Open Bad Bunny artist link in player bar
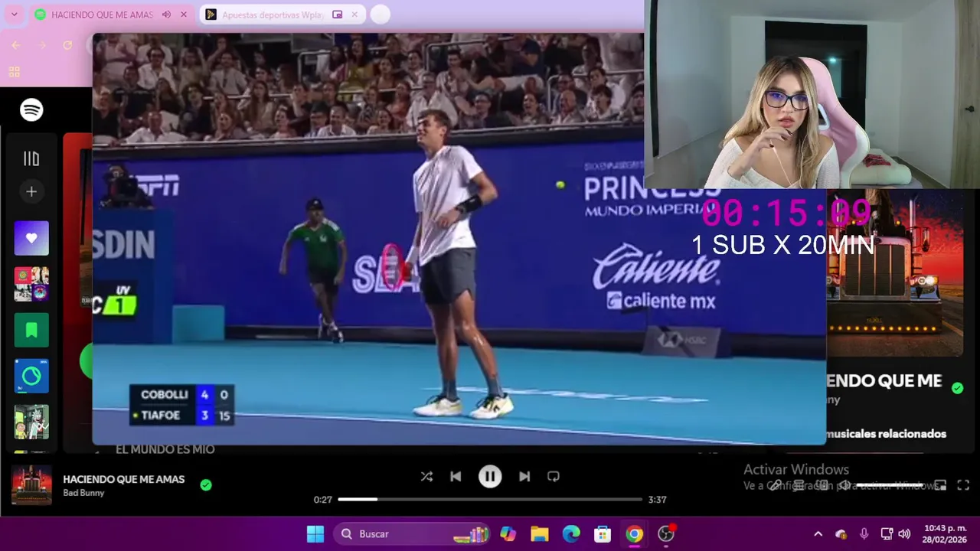This screenshot has height=551, width=980. (x=83, y=493)
